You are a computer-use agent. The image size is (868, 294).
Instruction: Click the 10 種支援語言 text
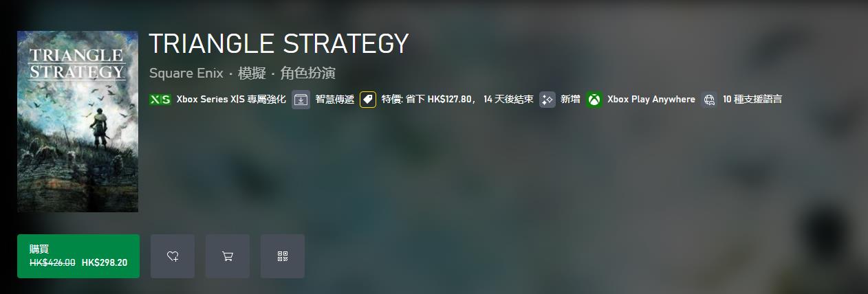[752, 100]
